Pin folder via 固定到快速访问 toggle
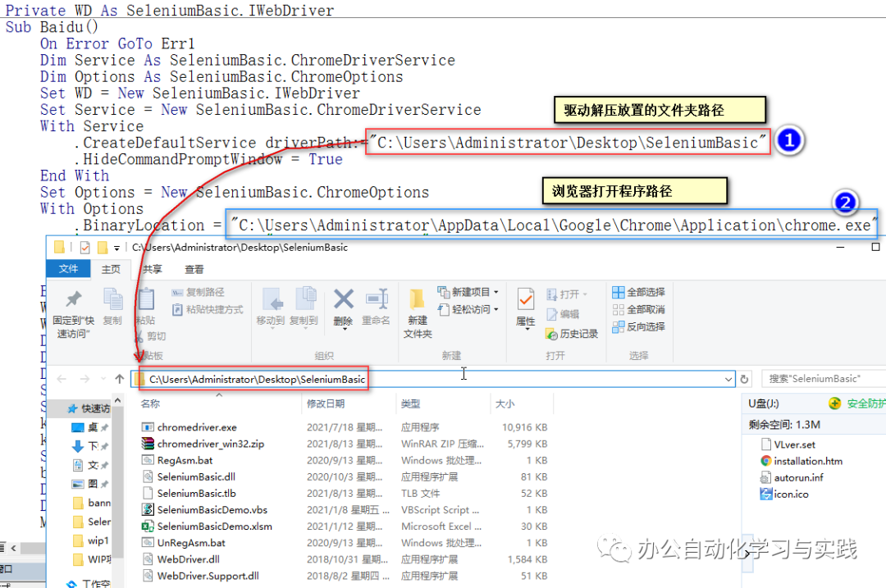Viewport: 886px width, 588px height. click(x=72, y=312)
